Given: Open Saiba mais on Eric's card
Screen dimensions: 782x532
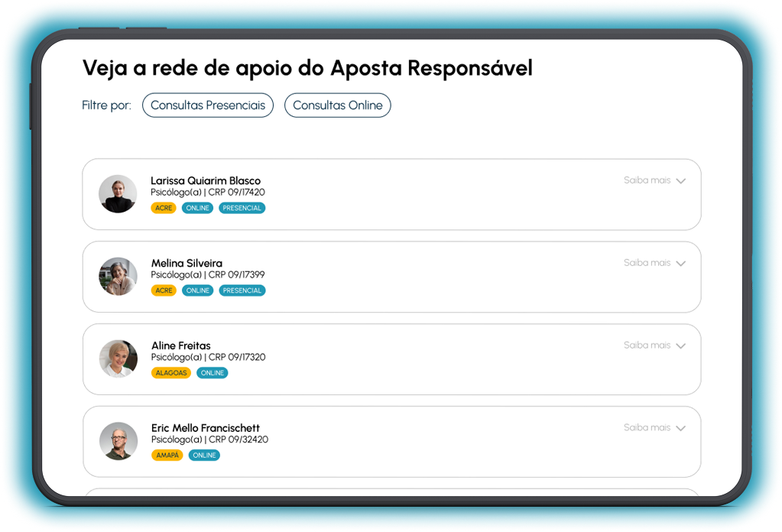Looking at the screenshot, I should pos(648,427).
